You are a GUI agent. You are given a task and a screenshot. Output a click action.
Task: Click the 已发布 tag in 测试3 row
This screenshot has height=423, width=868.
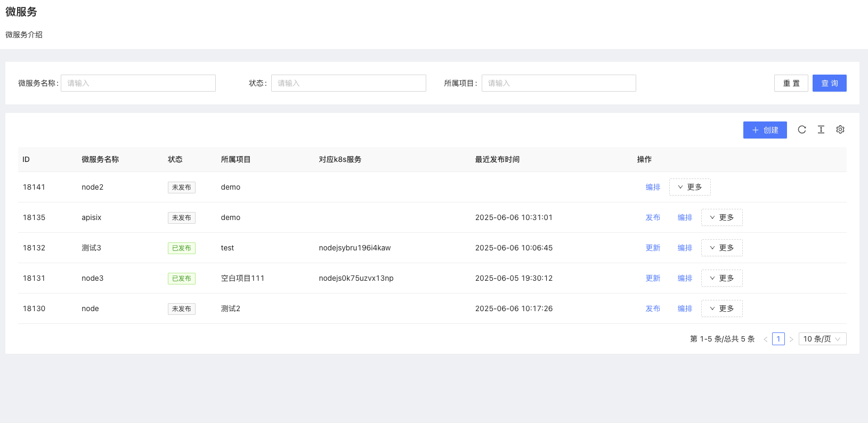[182, 248]
